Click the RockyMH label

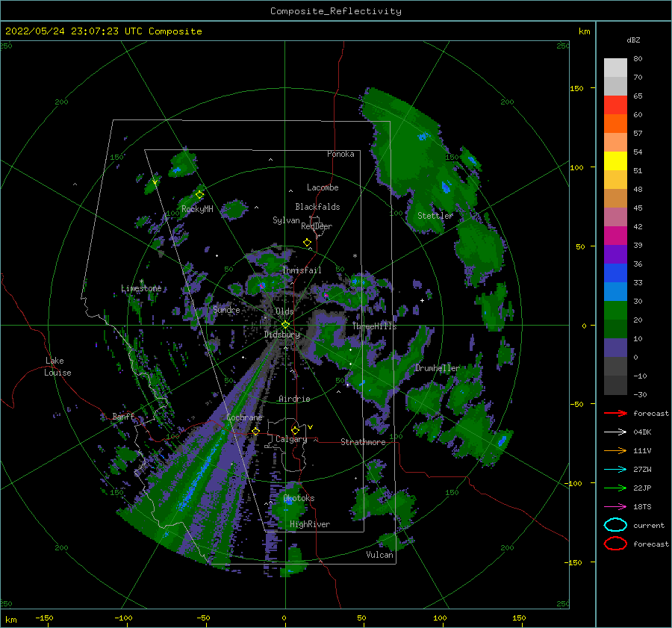(197, 209)
